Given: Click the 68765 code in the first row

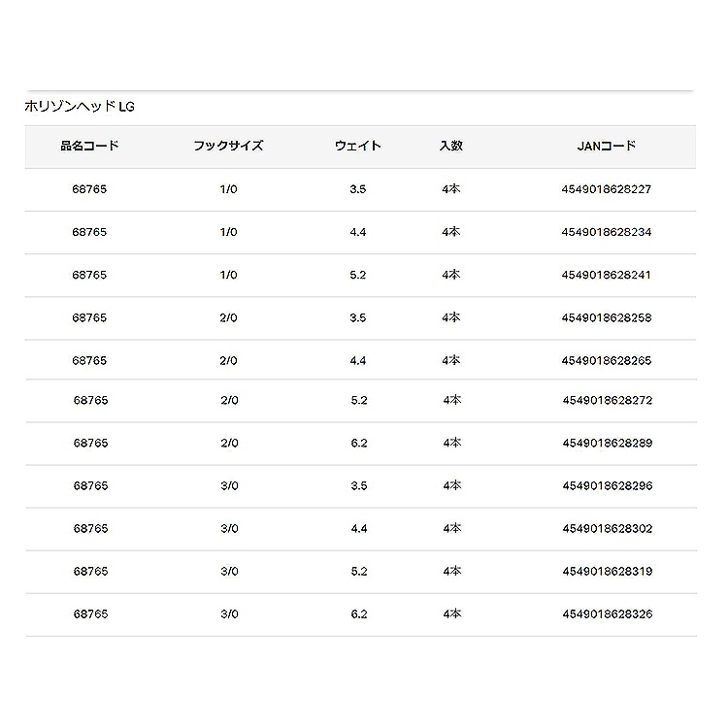Looking at the screenshot, I should tap(89, 190).
